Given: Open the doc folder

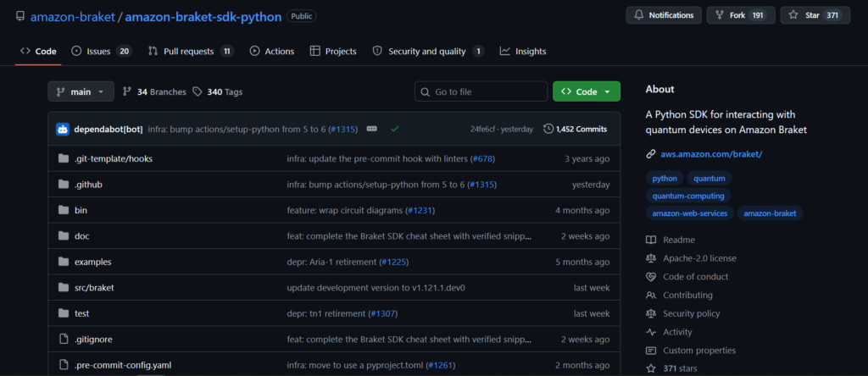Looking at the screenshot, I should click(82, 236).
